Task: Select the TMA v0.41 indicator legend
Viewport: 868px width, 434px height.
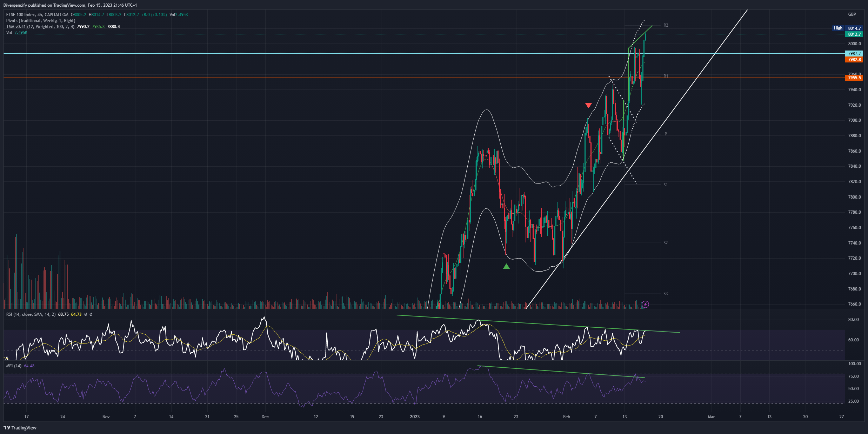Action: 40,27
